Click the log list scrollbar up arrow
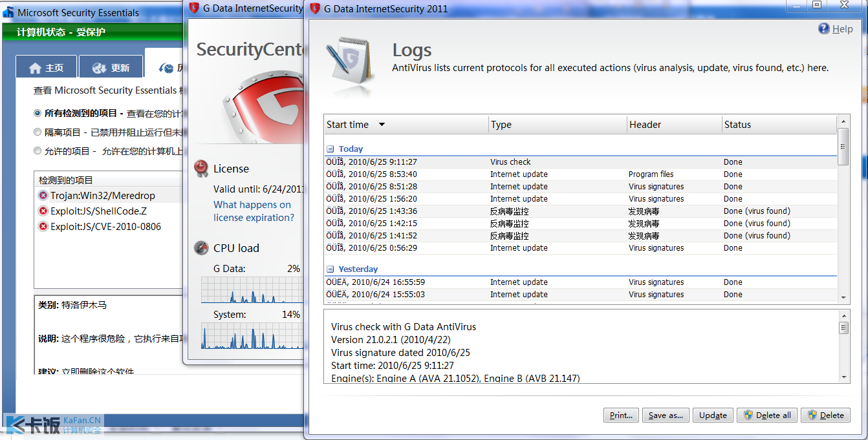The image size is (868, 440). coord(843,121)
